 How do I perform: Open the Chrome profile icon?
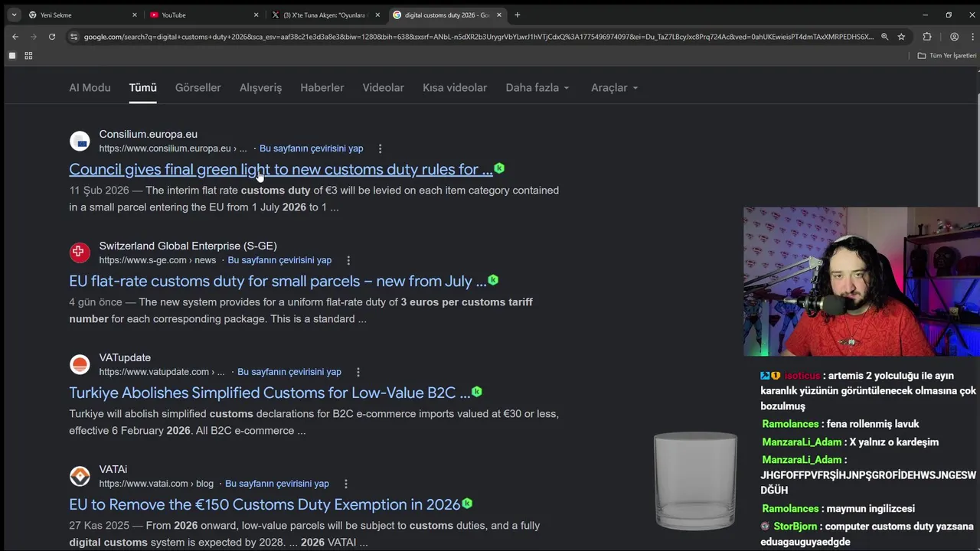954,37
